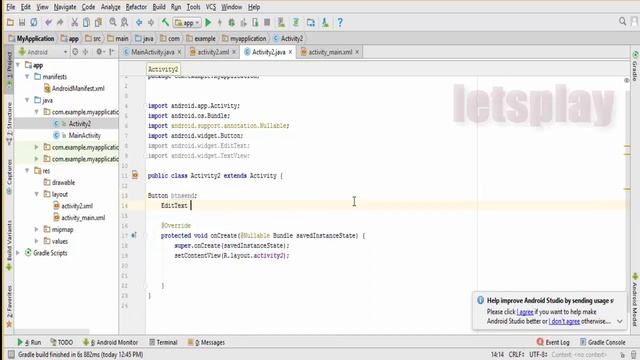The height and width of the screenshot is (360, 640).
Task: Click the Help question mark icon
Action: (340, 22)
